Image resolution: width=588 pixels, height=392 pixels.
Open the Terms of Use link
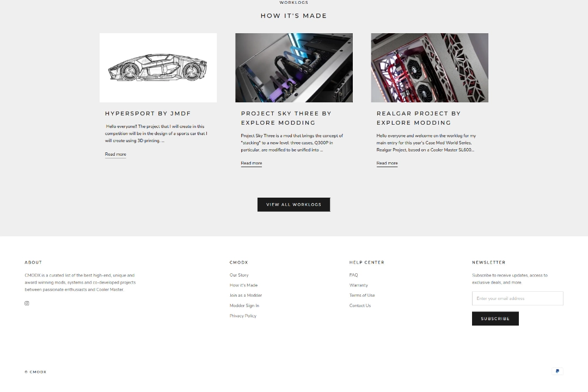tap(362, 295)
